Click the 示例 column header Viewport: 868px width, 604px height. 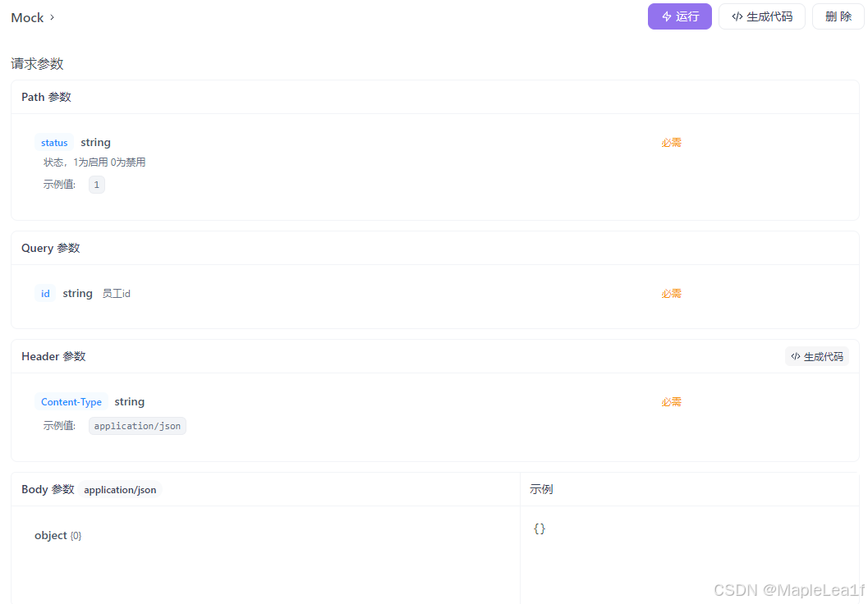541,489
